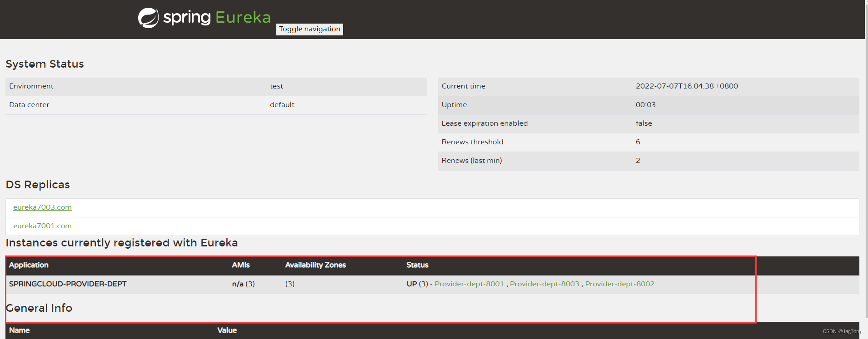Click the Name column header in General Info
This screenshot has width=868, height=339.
click(19, 330)
